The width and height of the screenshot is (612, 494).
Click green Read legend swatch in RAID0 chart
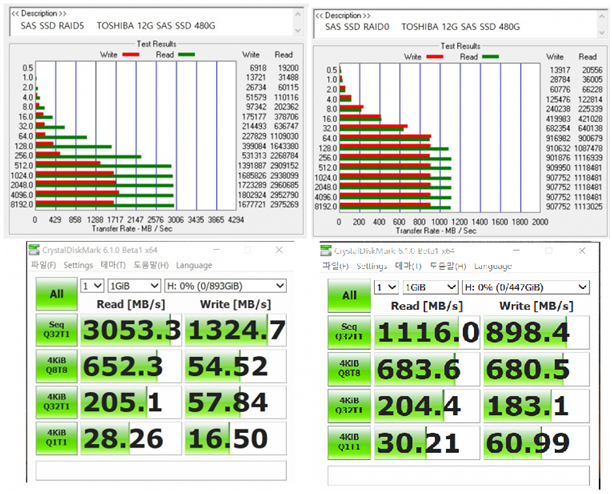coord(491,57)
